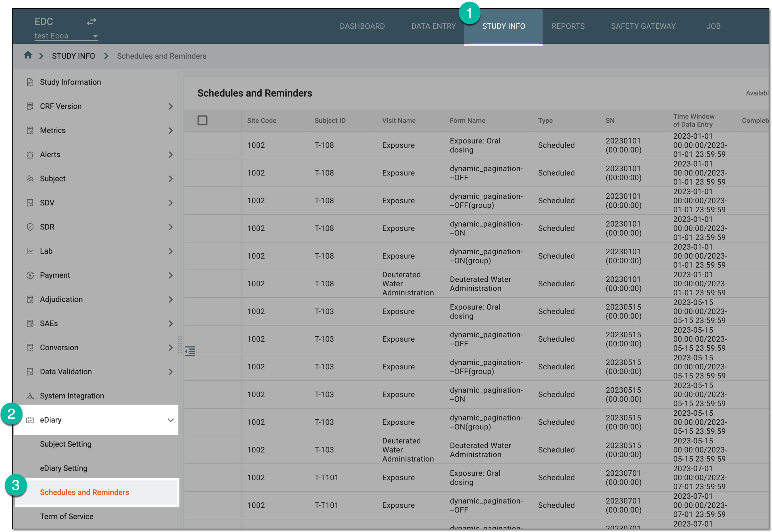Click the Type column header

pos(545,121)
